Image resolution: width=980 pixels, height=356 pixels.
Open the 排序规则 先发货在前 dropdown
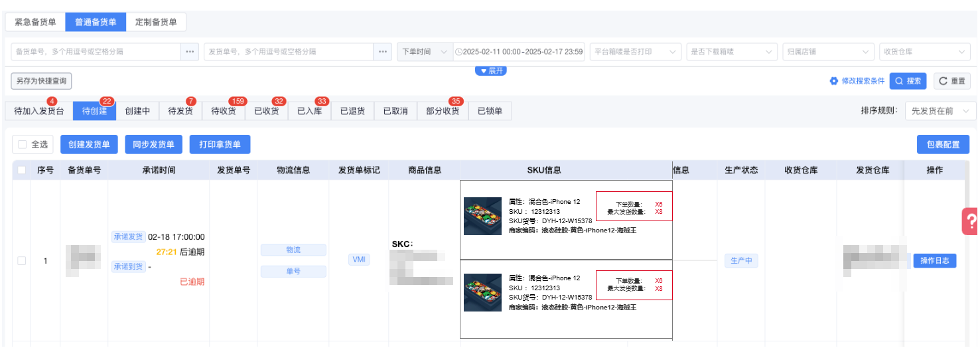(x=940, y=111)
